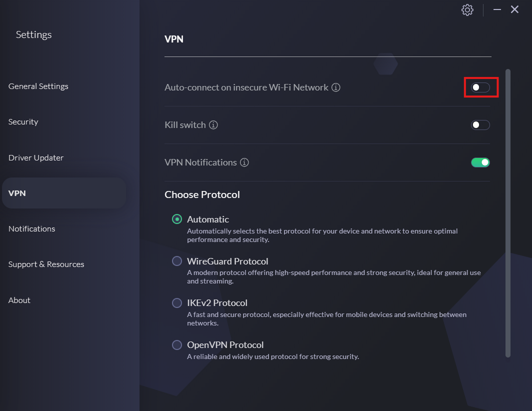
Task: Navigate to the Security section
Action: click(x=23, y=121)
